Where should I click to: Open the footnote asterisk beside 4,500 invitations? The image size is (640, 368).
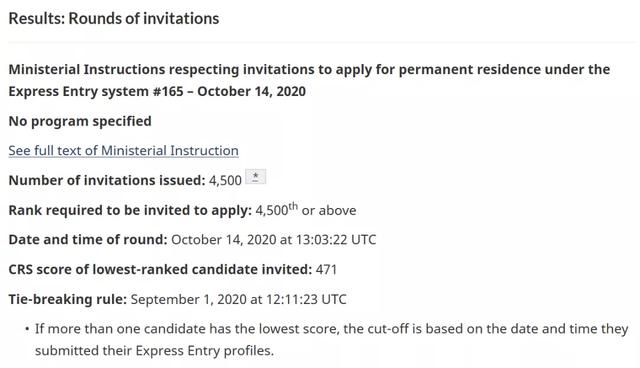[x=256, y=177]
